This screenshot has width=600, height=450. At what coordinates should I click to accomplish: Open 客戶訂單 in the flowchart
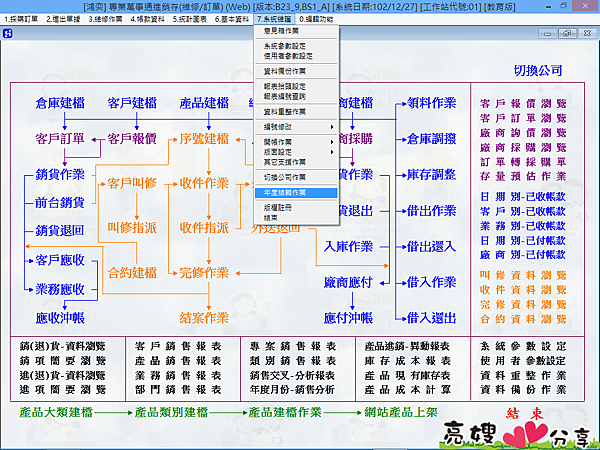(60, 139)
